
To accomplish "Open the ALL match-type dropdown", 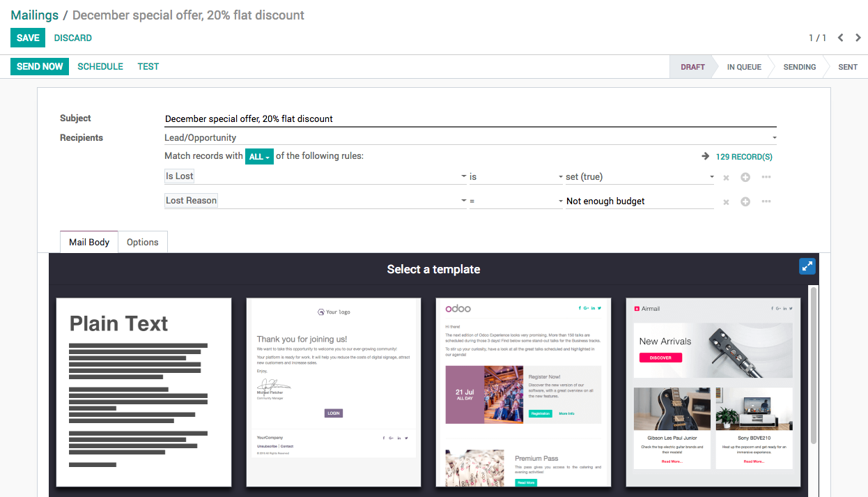I will pos(259,157).
